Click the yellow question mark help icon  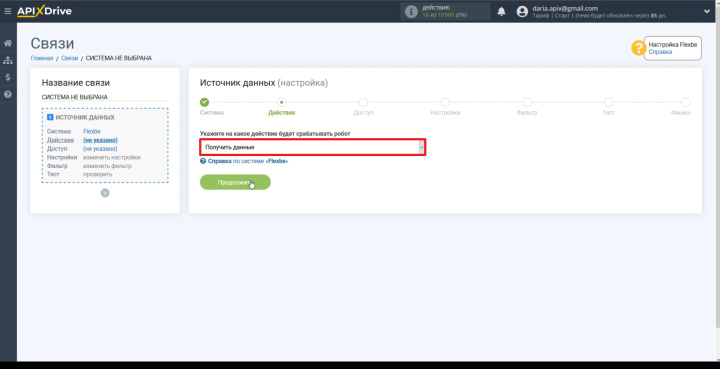pyautogui.click(x=638, y=48)
